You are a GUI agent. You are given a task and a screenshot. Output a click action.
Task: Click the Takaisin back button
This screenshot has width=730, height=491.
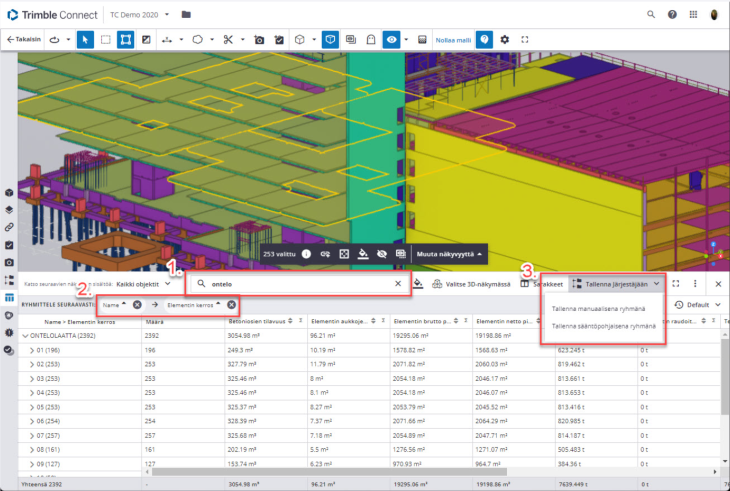pyautogui.click(x=25, y=39)
